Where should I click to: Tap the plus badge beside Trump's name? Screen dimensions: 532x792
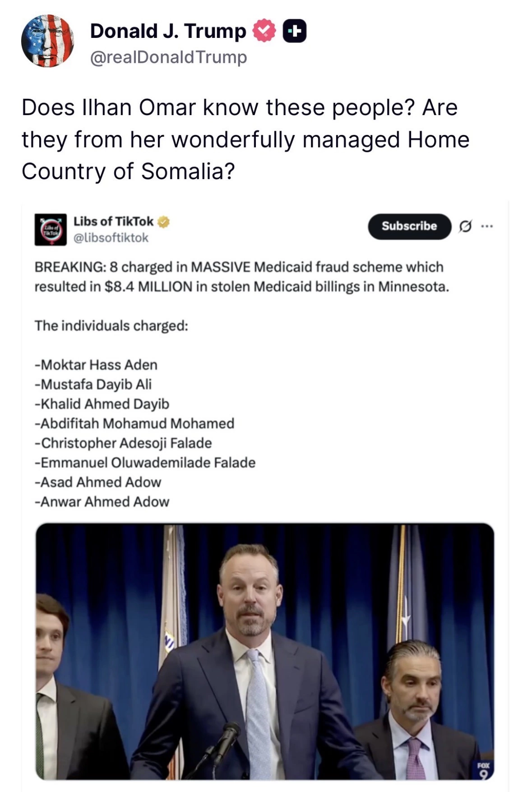tap(295, 31)
